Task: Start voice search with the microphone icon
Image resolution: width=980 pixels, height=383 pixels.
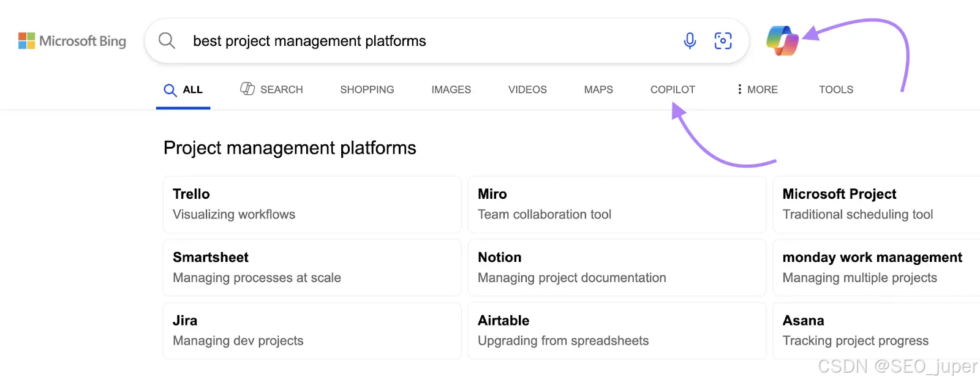Action: point(690,41)
